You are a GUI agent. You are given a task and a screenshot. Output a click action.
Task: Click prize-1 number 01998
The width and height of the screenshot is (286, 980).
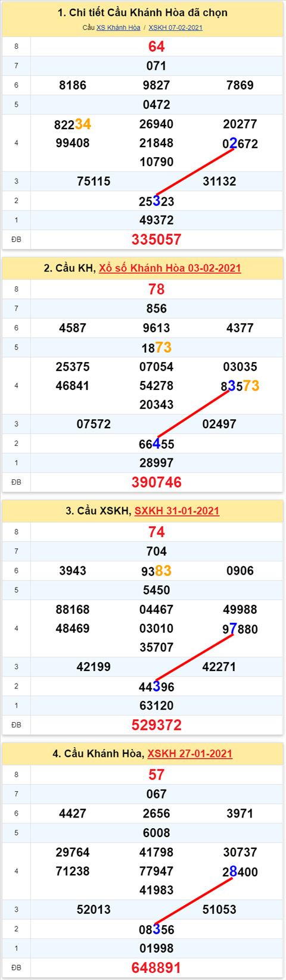coord(156,949)
